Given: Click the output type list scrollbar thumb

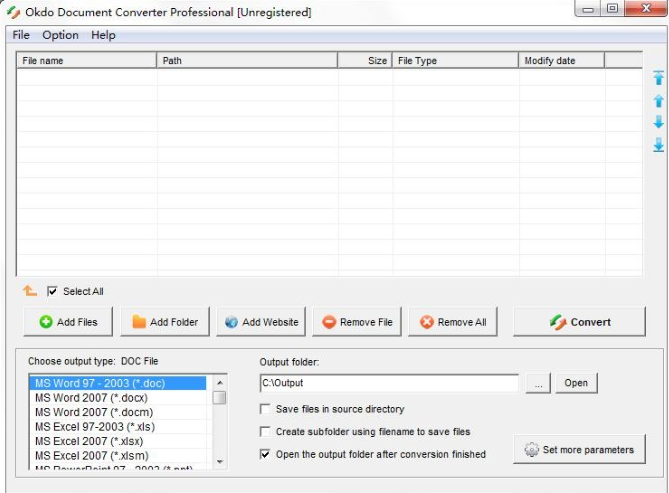Looking at the screenshot, I should tap(220, 397).
